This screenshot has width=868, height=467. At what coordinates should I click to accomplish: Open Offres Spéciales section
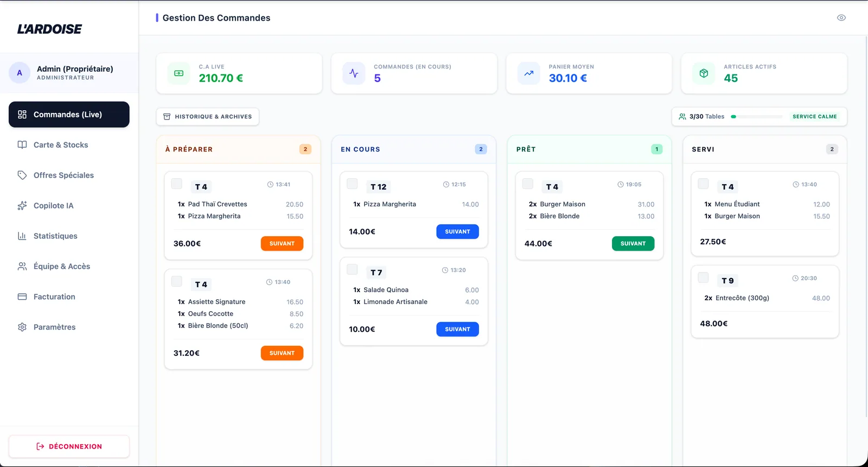[69, 175]
